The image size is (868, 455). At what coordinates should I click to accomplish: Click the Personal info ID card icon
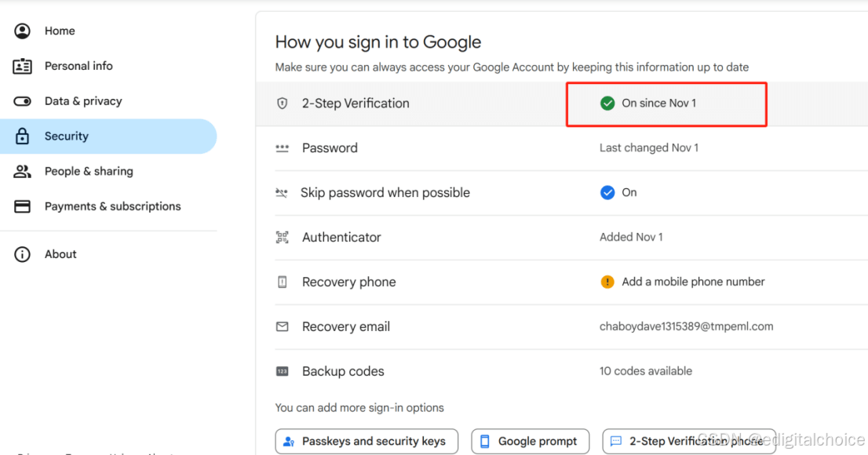click(22, 67)
